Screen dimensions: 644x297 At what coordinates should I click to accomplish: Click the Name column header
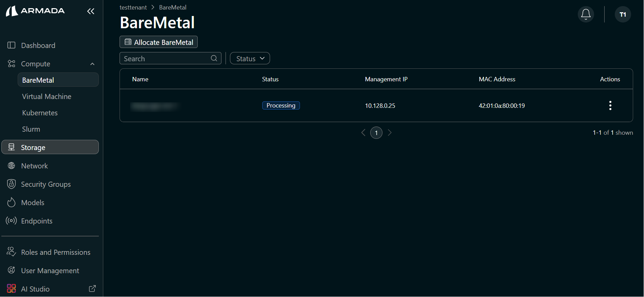tap(140, 79)
